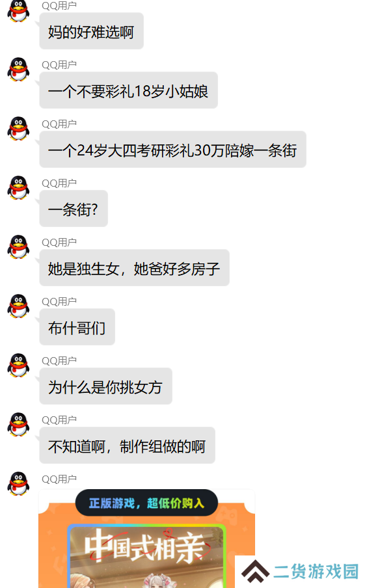The height and width of the screenshot is (588, 365).
Task: Select the 一条街? message bubble
Action: tap(74, 209)
